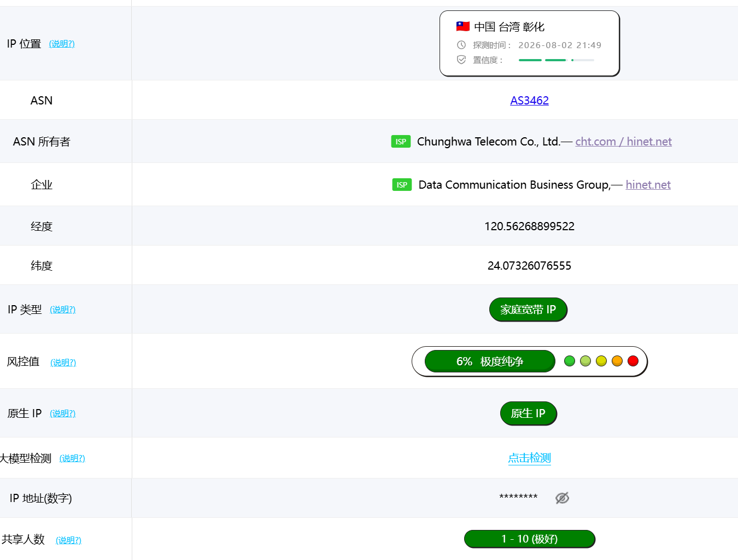Viewport: 738px width, 560px height.
Task: Click the 6% 极度纯净 risk score bar
Action: coord(490,361)
